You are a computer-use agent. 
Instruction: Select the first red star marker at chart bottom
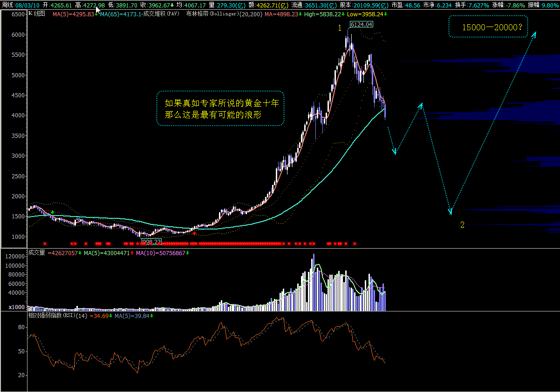[x=45, y=243]
